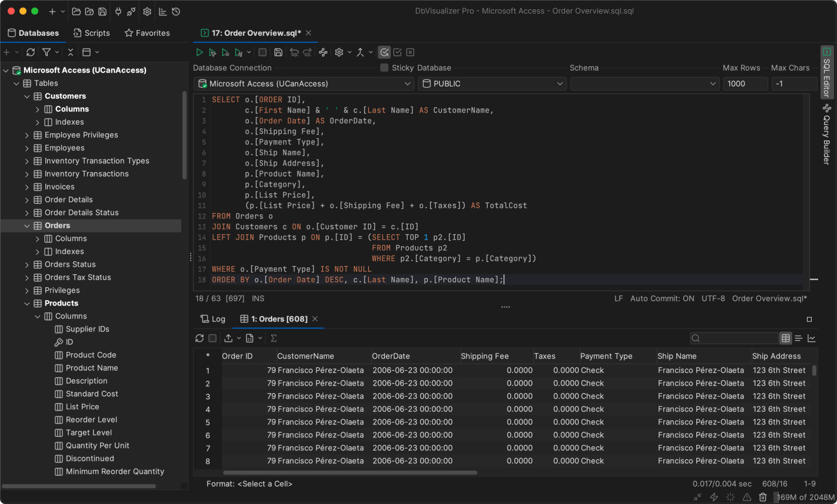
Task: Click the lightning bolt icon in status bar
Action: [x=714, y=498]
